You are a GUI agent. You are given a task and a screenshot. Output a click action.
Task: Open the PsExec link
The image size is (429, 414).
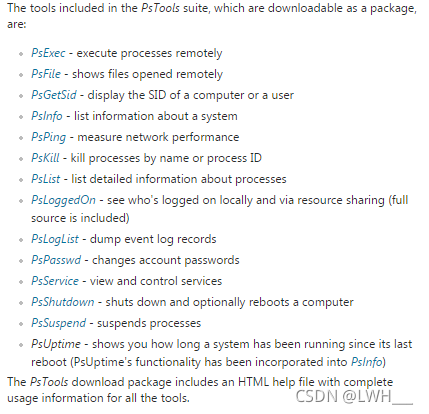(48, 53)
